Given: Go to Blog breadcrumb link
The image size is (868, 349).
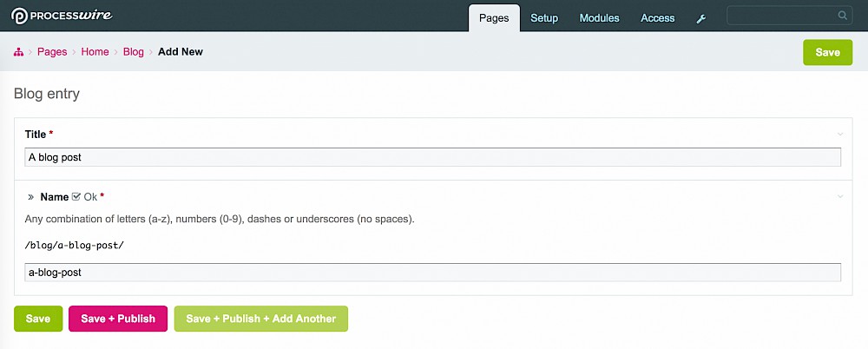Looking at the screenshot, I should [x=134, y=51].
